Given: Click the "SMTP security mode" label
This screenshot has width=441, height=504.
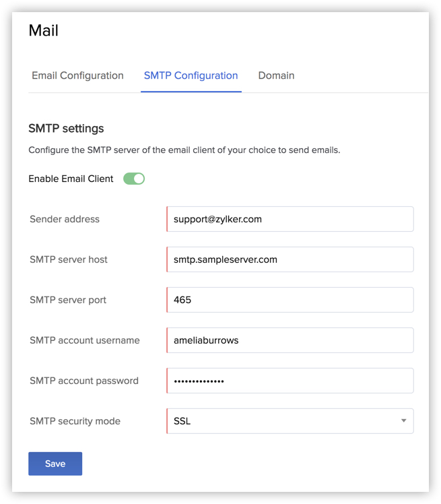Looking at the screenshot, I should (x=75, y=421).
